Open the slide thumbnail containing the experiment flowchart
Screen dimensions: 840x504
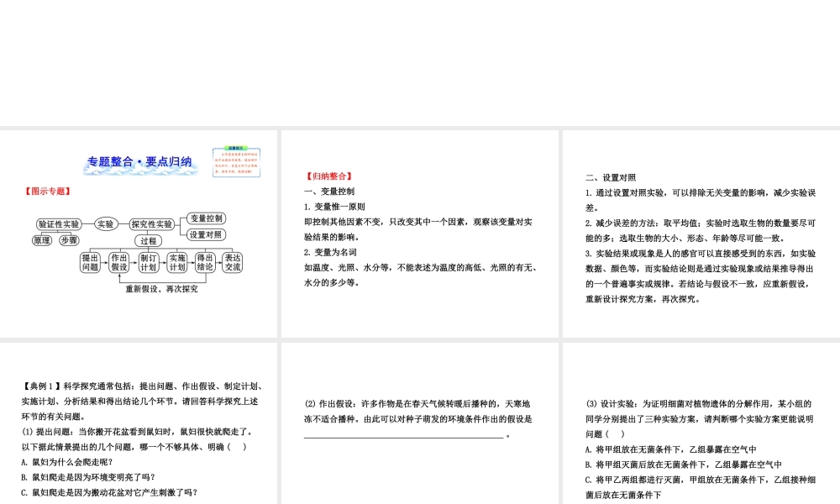tap(139, 234)
